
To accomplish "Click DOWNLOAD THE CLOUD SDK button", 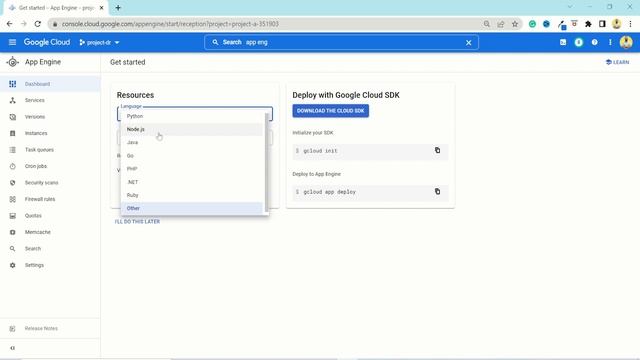I will [x=331, y=111].
